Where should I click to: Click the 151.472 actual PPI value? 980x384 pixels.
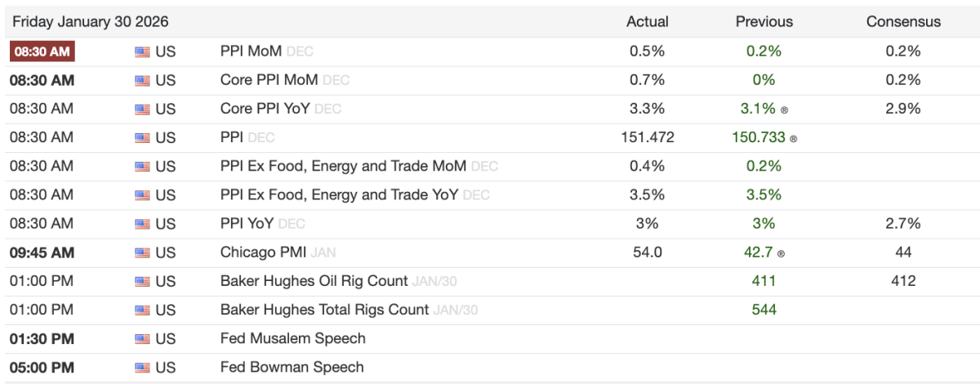coord(647,137)
